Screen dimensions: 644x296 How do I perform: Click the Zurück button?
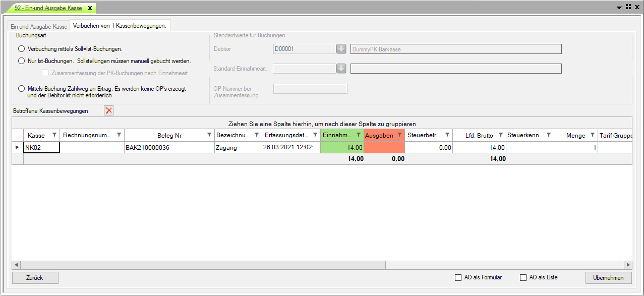(x=35, y=278)
